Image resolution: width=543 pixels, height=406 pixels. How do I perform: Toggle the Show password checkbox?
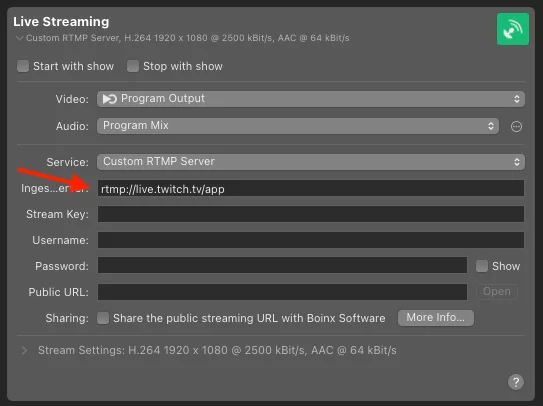(x=481, y=266)
